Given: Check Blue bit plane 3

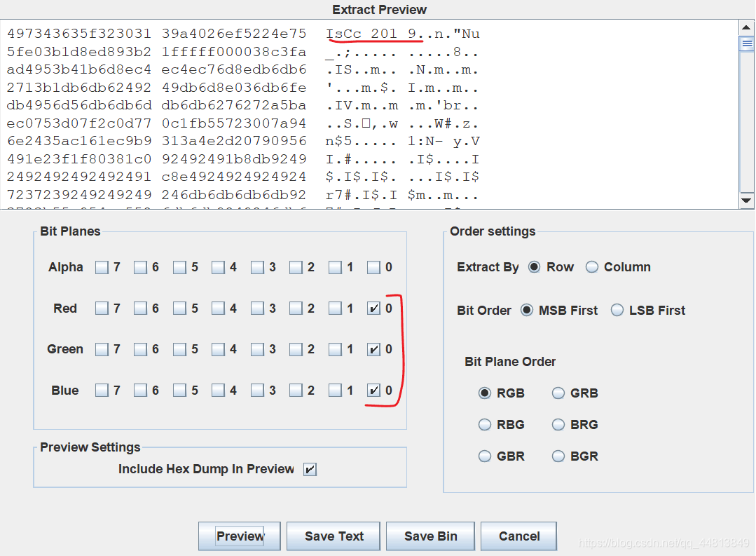Looking at the screenshot, I should (257, 391).
